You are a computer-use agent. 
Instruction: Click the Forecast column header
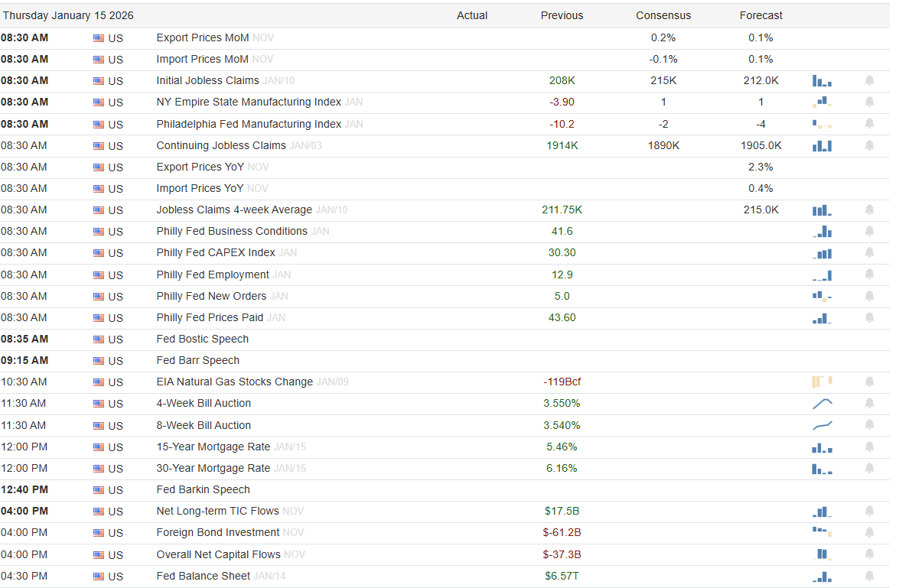pyautogui.click(x=761, y=15)
